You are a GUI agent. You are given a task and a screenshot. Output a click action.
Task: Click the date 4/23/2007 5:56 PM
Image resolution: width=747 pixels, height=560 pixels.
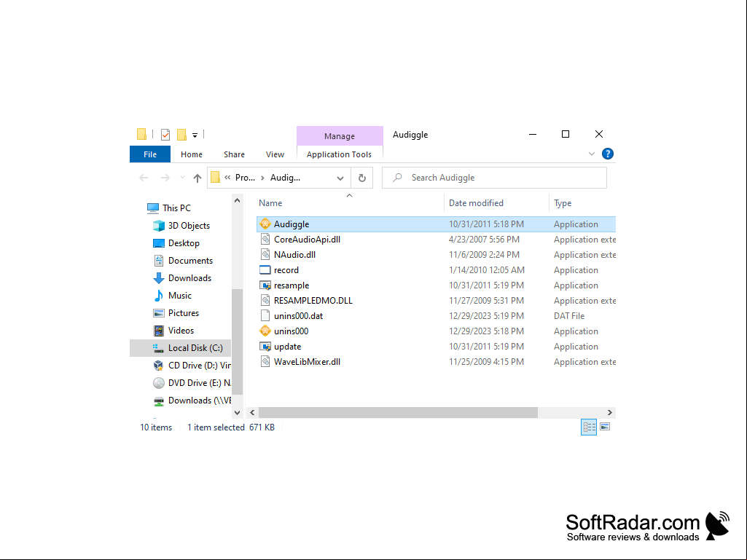[x=484, y=239]
